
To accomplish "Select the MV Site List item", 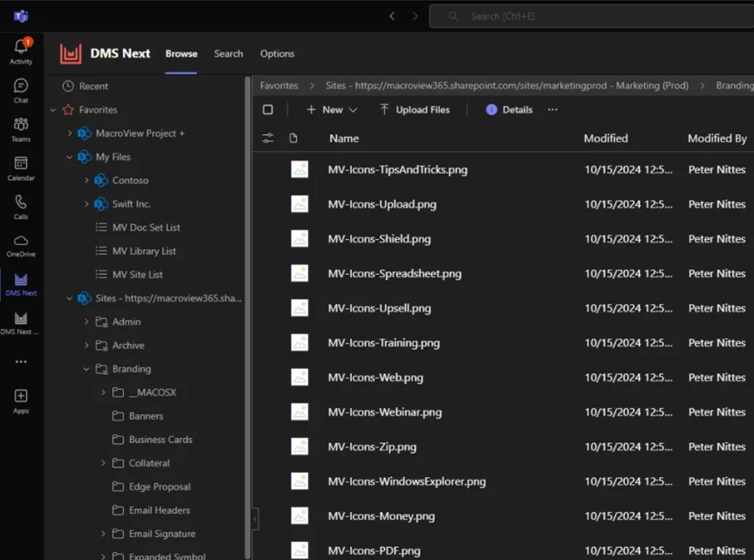I will point(138,275).
